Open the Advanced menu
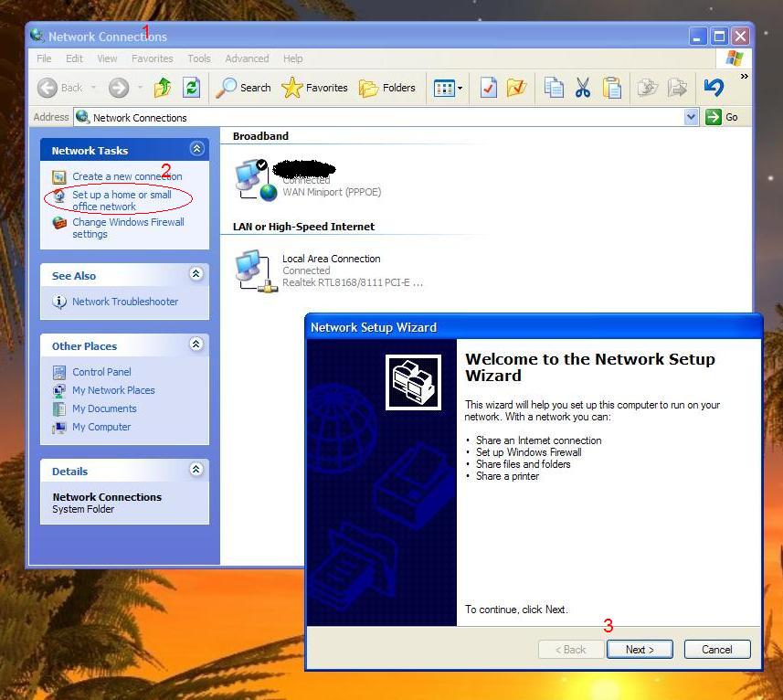This screenshot has height=700, width=783. tap(247, 58)
